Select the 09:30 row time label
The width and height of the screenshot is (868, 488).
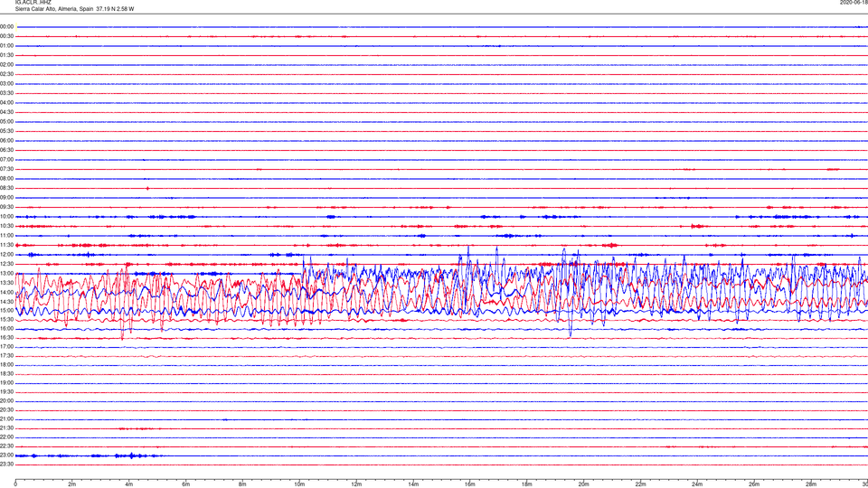pyautogui.click(x=6, y=207)
